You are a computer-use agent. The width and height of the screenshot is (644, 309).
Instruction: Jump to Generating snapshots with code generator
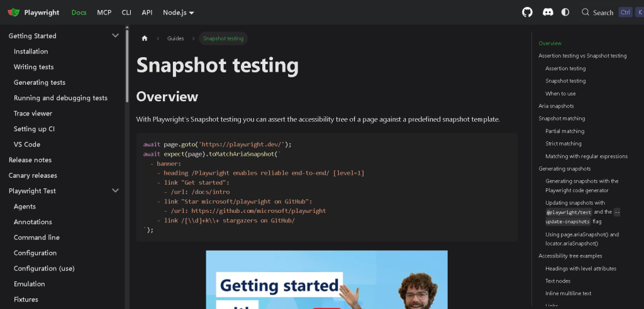pyautogui.click(x=582, y=185)
